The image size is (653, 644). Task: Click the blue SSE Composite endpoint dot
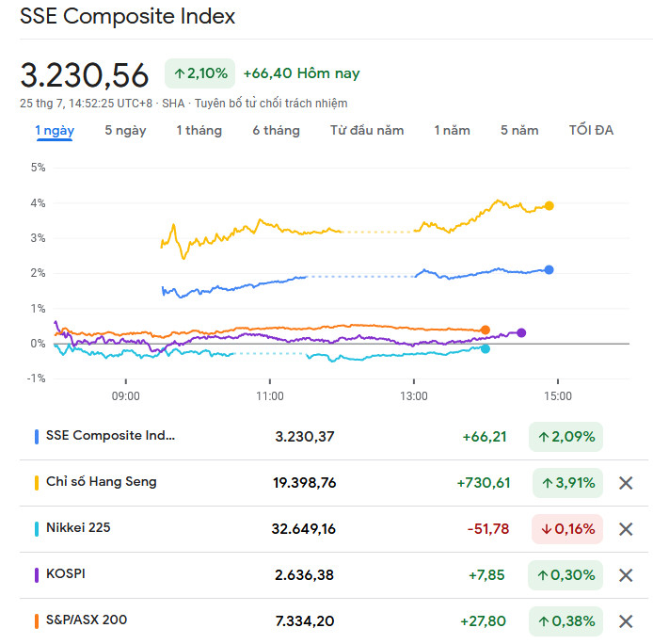549,269
